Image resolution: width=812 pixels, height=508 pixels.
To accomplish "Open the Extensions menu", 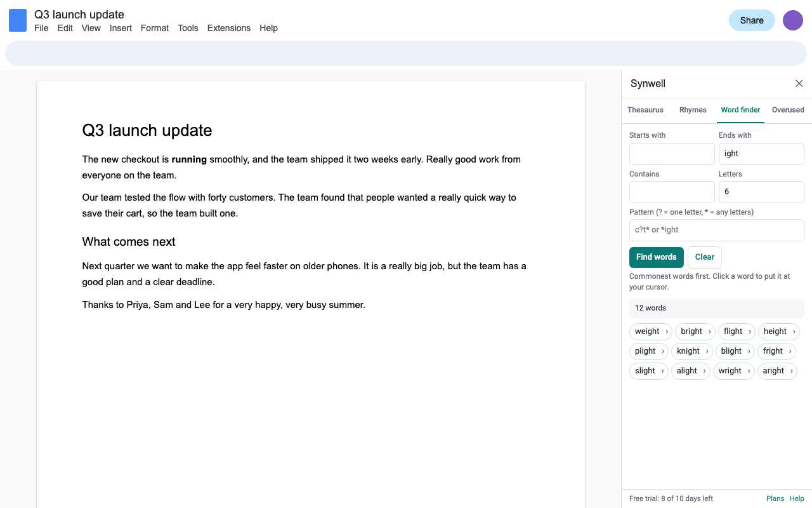I will point(229,28).
